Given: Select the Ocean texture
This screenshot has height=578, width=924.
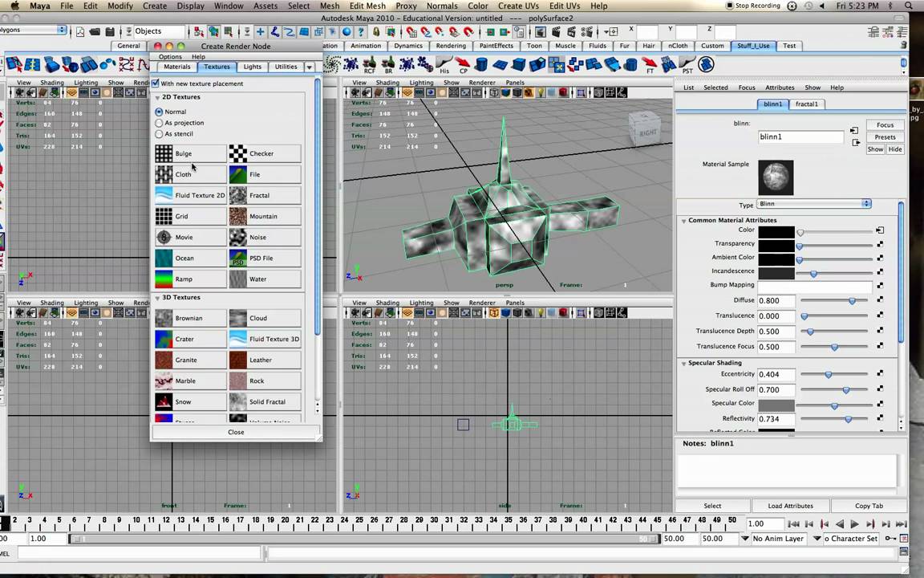Looking at the screenshot, I should [190, 258].
